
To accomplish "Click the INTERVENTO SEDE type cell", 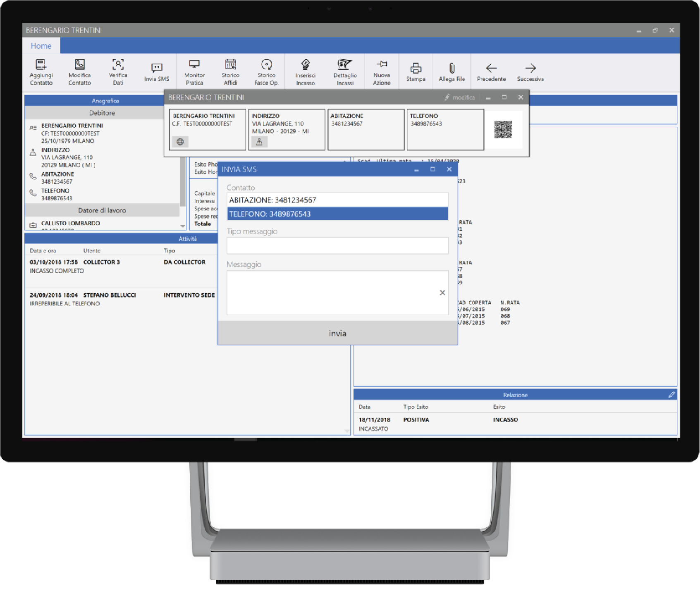I will (x=189, y=295).
